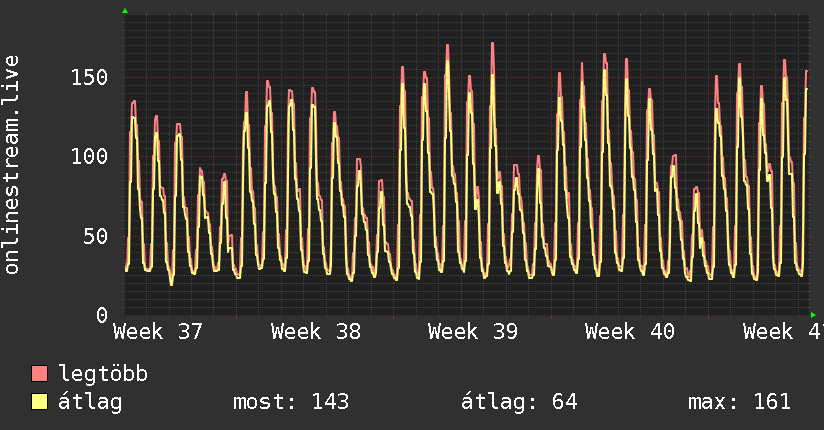Click the yellow átlag series legend label
Screen dimensions: 824x430
(x=90, y=402)
